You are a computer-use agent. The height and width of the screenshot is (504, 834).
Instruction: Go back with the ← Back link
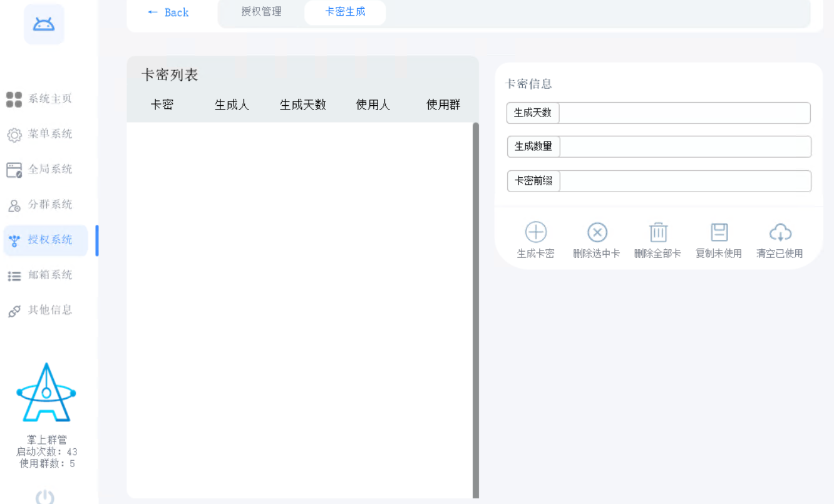(168, 12)
